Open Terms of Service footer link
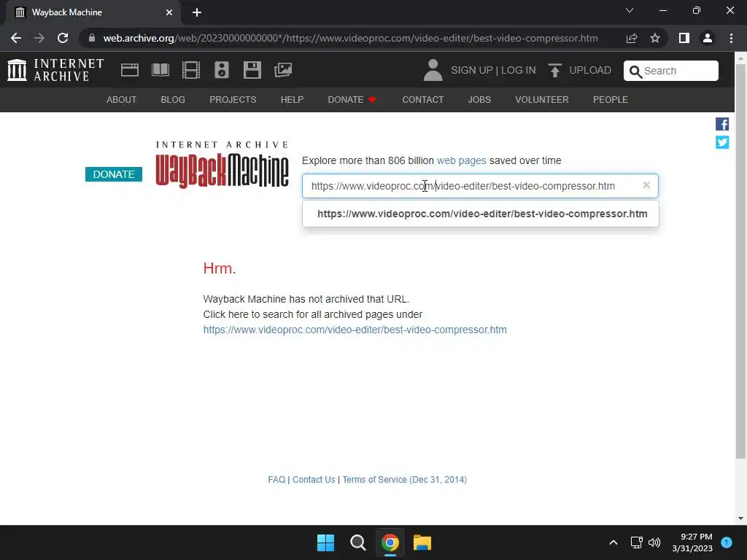Image resolution: width=747 pixels, height=560 pixels. coord(404,480)
